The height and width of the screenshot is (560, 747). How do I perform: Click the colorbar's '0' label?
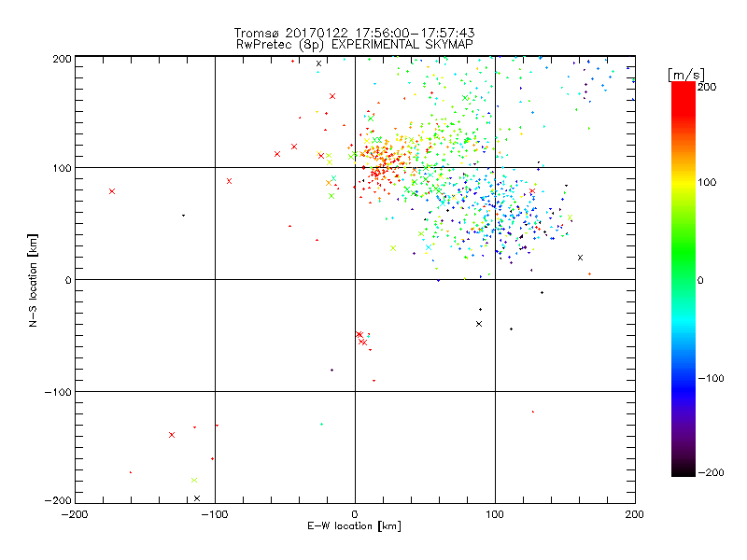pyautogui.click(x=700, y=280)
